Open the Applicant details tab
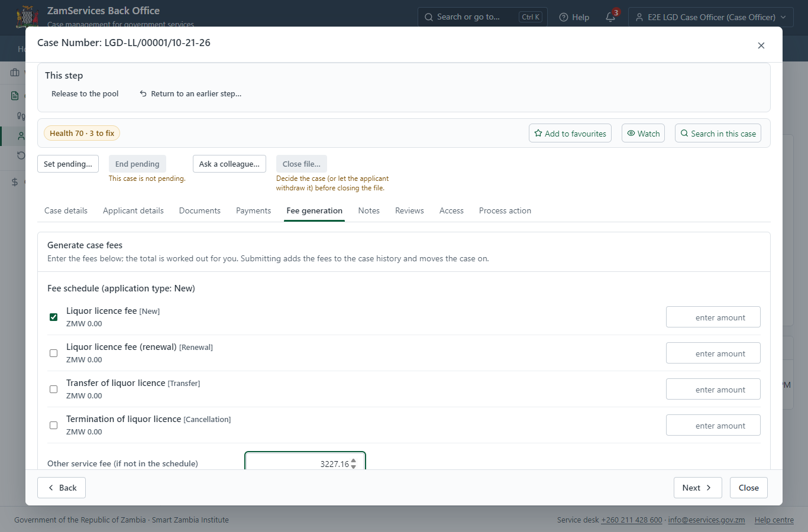Image resolution: width=808 pixels, height=532 pixels. (x=133, y=210)
